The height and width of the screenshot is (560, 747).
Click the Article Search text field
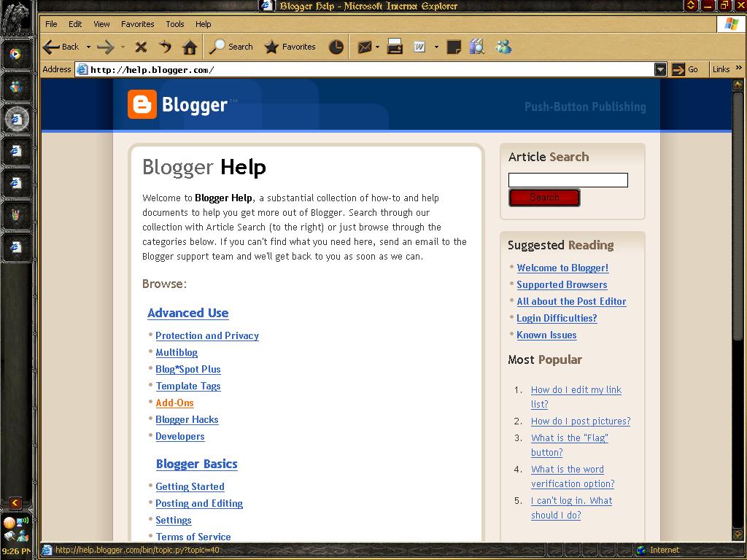pyautogui.click(x=568, y=180)
